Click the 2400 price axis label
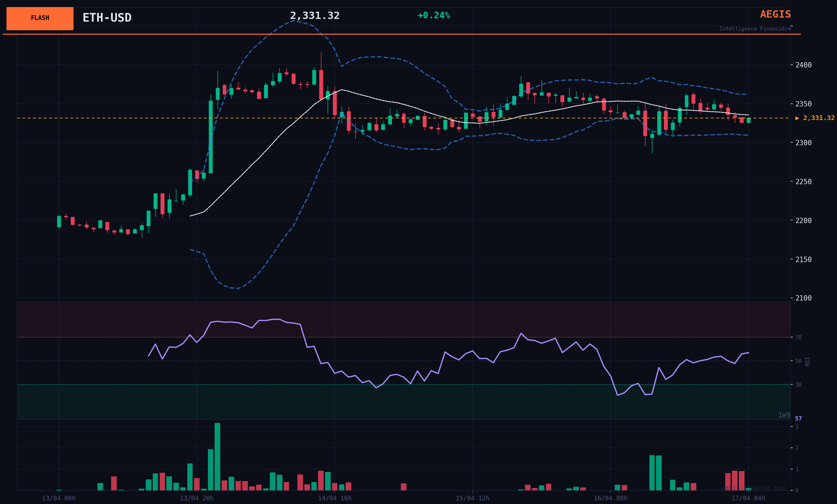The image size is (837, 504). pos(803,65)
